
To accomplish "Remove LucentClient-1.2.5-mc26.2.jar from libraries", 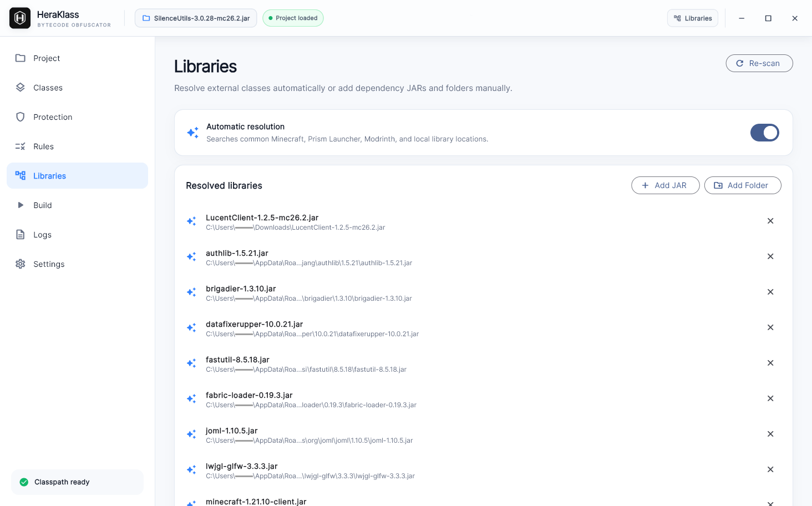I will [770, 221].
